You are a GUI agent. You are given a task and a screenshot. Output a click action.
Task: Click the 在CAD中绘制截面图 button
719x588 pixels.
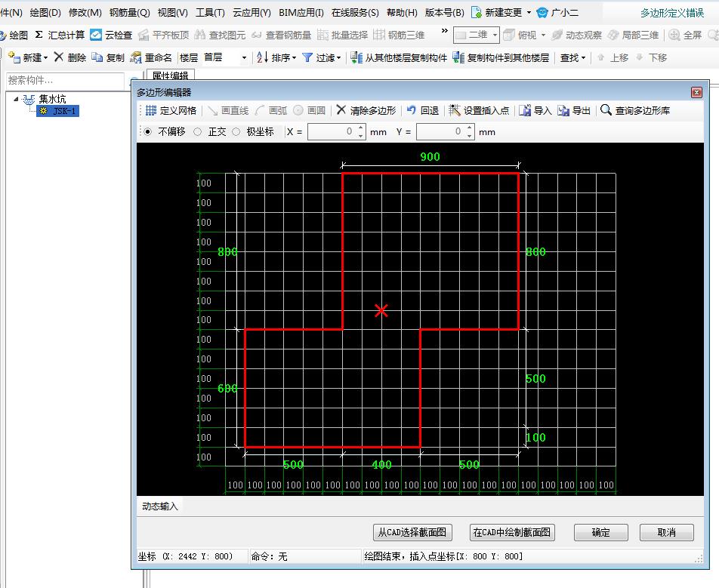[x=512, y=532]
